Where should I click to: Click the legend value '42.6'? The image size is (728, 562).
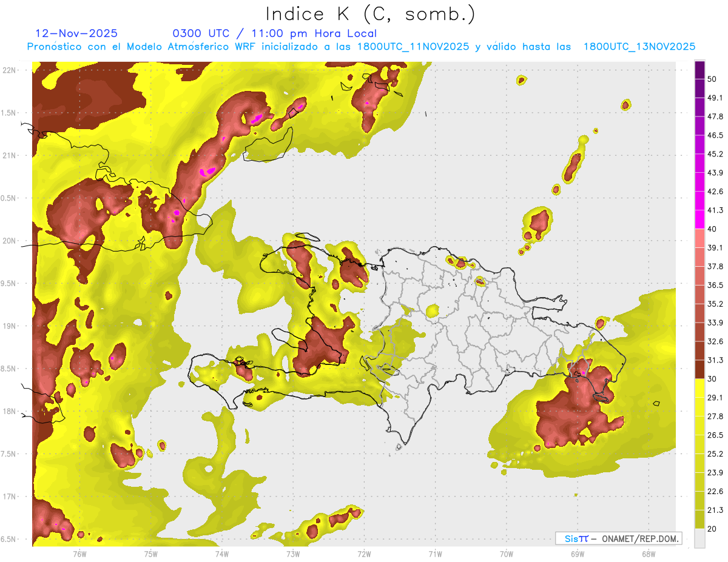pos(715,192)
